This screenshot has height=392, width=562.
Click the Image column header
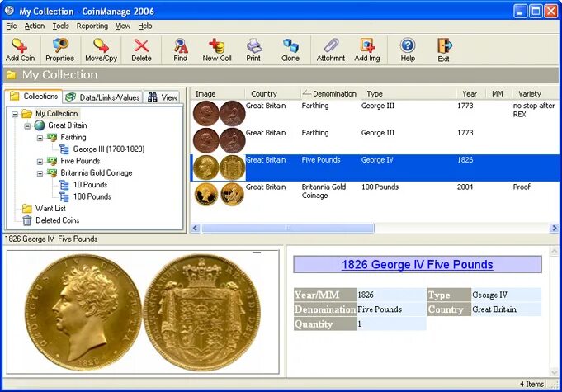click(217, 93)
